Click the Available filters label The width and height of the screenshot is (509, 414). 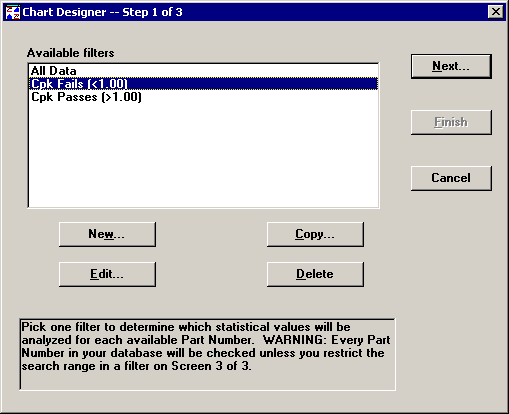pyautogui.click(x=71, y=53)
